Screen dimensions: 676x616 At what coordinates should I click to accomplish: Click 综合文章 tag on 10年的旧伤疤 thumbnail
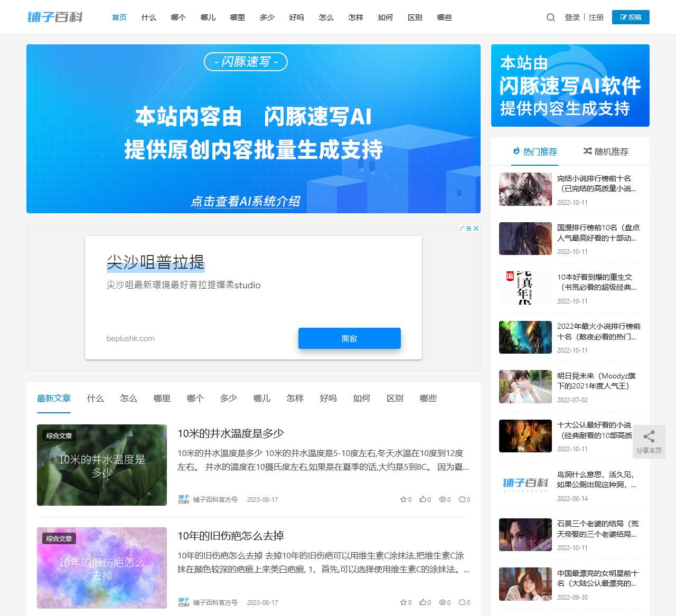(59, 538)
